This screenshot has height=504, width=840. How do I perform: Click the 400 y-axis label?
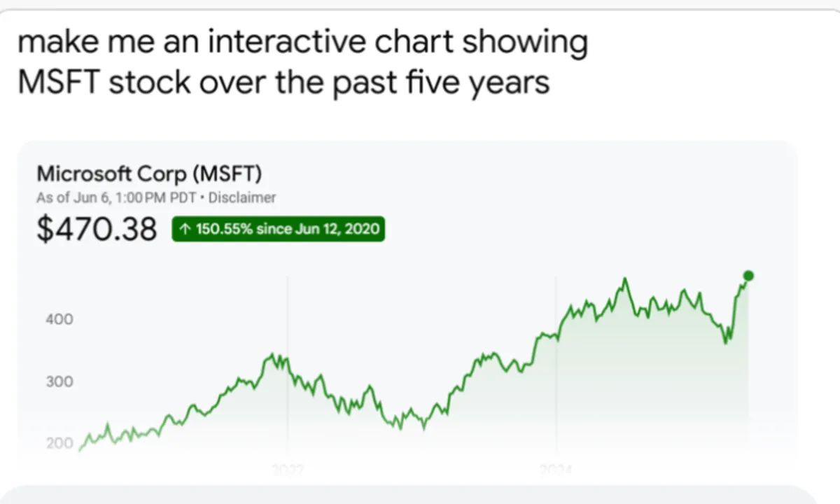[x=59, y=319]
